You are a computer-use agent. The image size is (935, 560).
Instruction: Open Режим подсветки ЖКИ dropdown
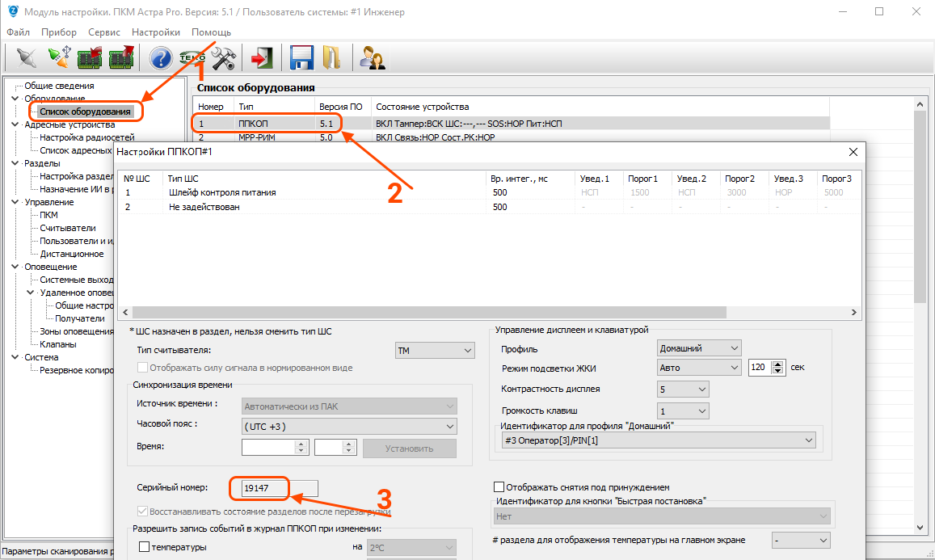[x=699, y=368]
